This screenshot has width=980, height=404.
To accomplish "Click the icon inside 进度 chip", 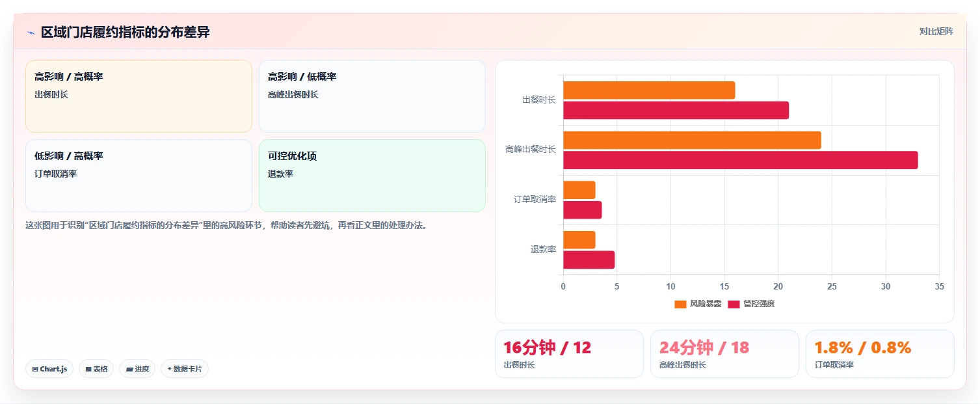I will click(x=129, y=369).
